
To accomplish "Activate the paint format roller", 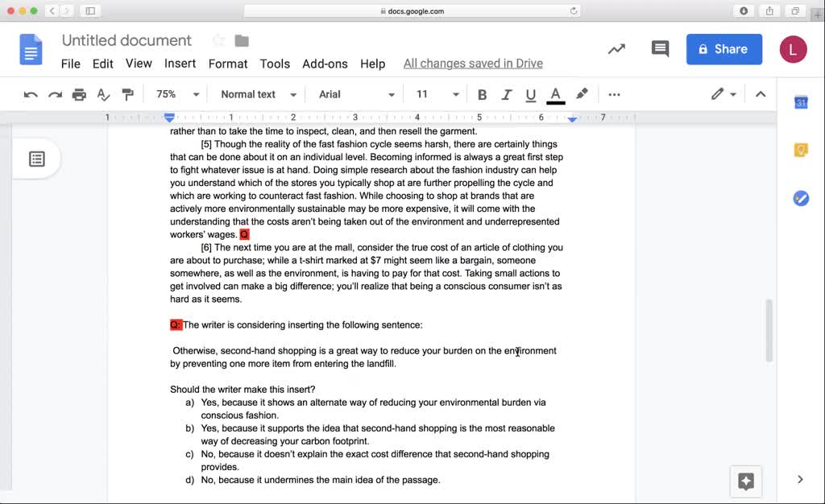I will click(127, 94).
